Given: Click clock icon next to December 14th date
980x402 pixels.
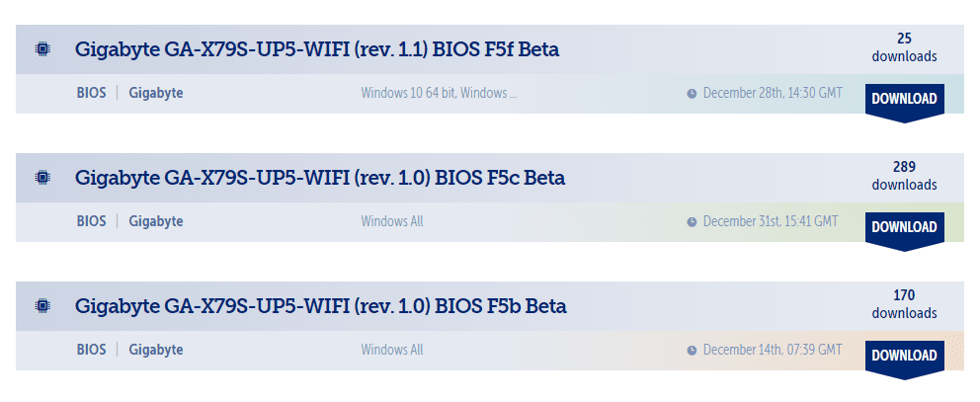Looking at the screenshot, I should [x=692, y=351].
